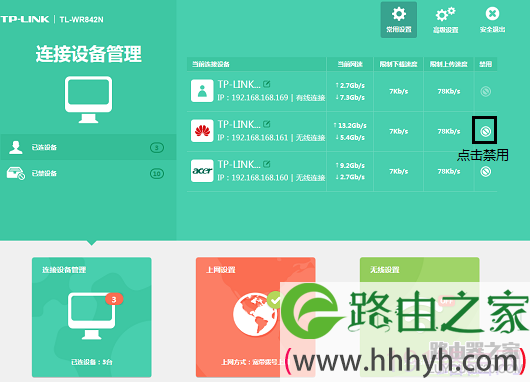Open the 无线设置 green card

point(419,317)
